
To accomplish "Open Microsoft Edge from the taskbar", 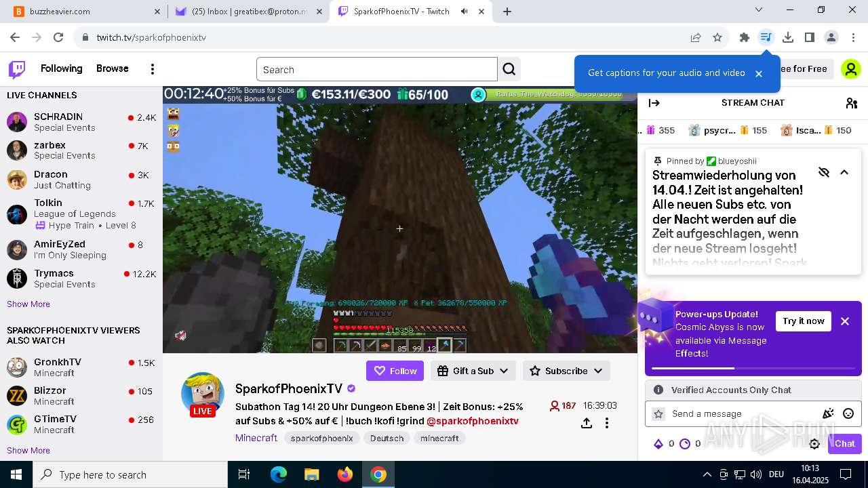I will [x=279, y=474].
